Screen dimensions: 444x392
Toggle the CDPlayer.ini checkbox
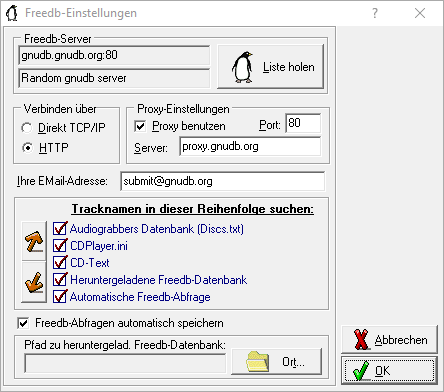(60, 246)
